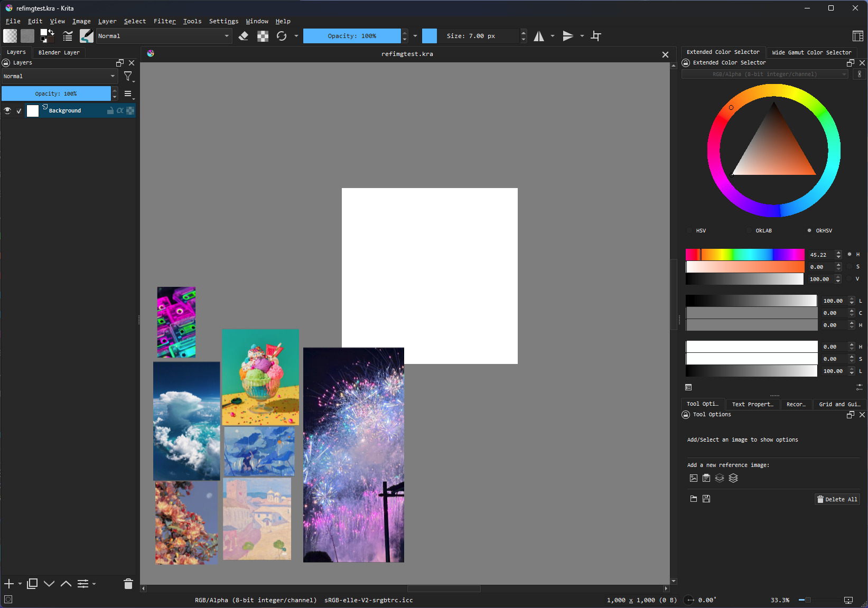The height and width of the screenshot is (608, 868).
Task: Duplicate the current layer
Action: pos(32,584)
